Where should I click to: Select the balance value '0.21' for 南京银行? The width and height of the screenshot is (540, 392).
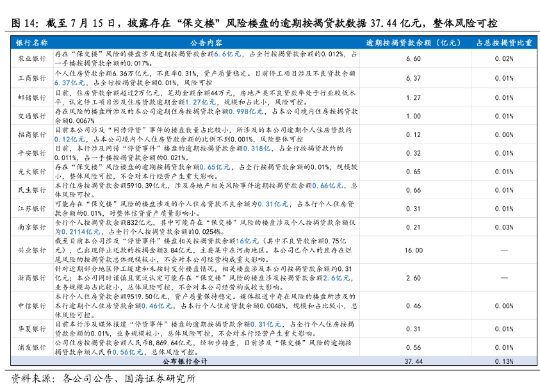[x=413, y=227]
